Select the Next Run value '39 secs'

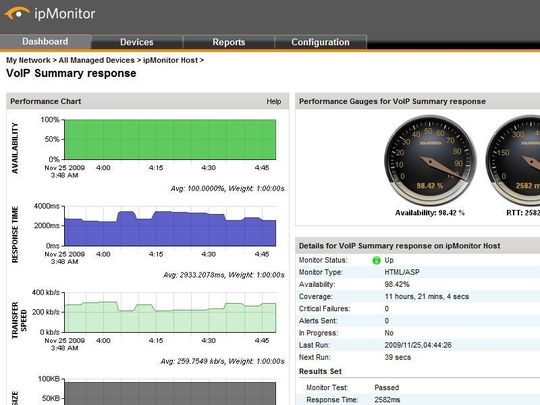click(x=397, y=357)
